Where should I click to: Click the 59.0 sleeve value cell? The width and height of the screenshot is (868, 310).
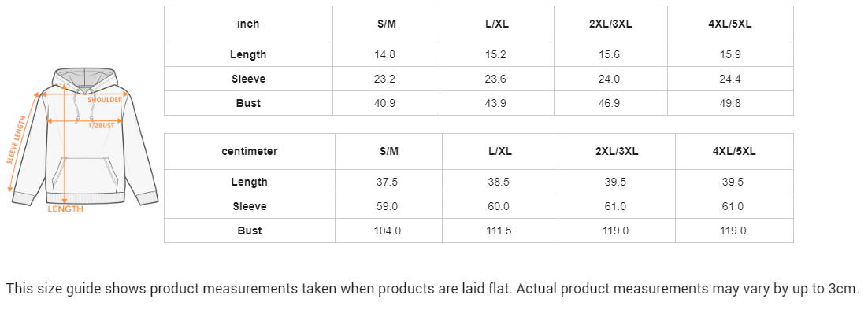click(388, 206)
